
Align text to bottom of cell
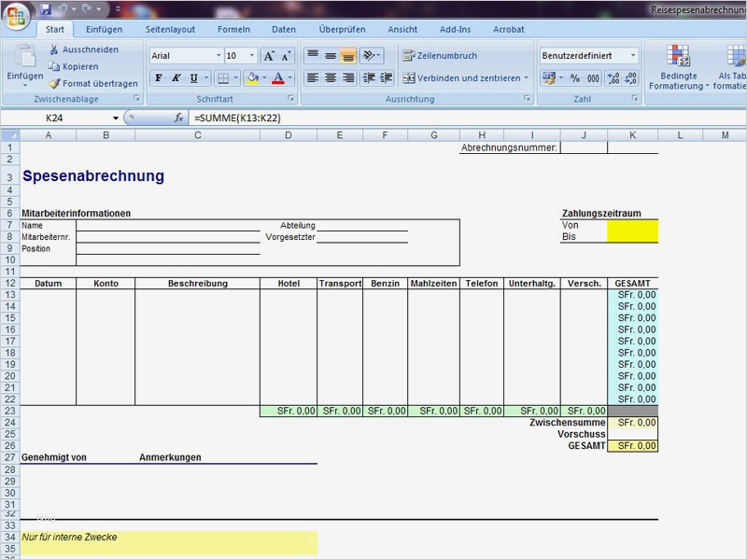point(348,56)
